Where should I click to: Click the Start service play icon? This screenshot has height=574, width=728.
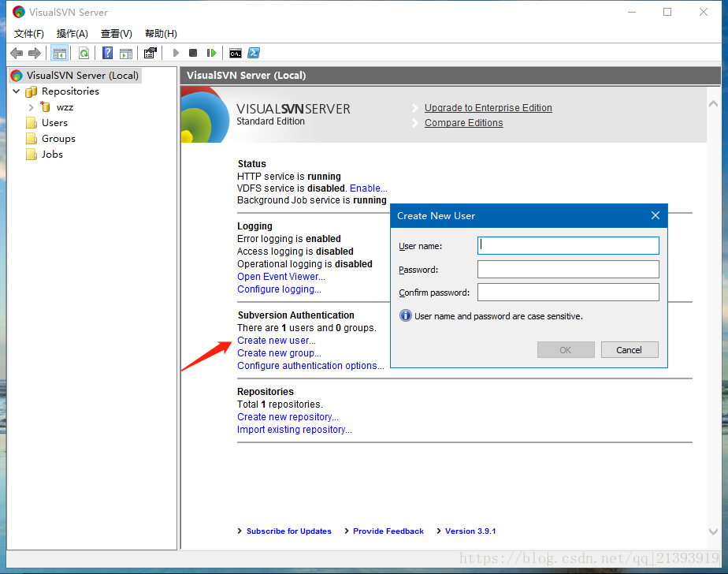176,54
